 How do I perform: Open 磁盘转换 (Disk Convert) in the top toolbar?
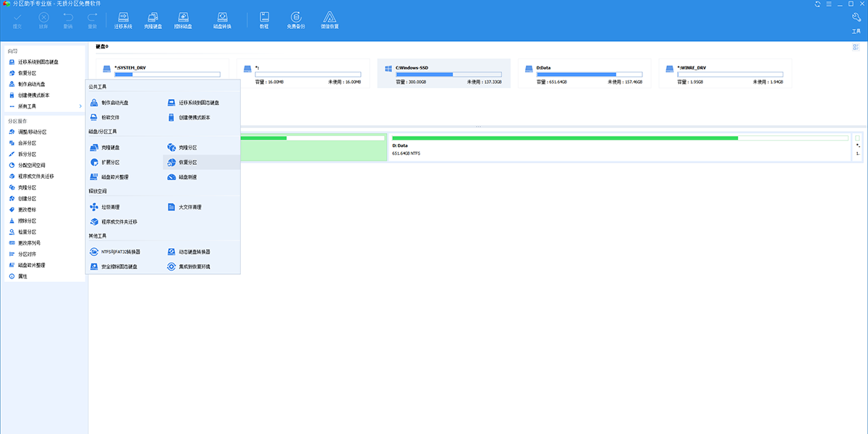pyautogui.click(x=222, y=20)
